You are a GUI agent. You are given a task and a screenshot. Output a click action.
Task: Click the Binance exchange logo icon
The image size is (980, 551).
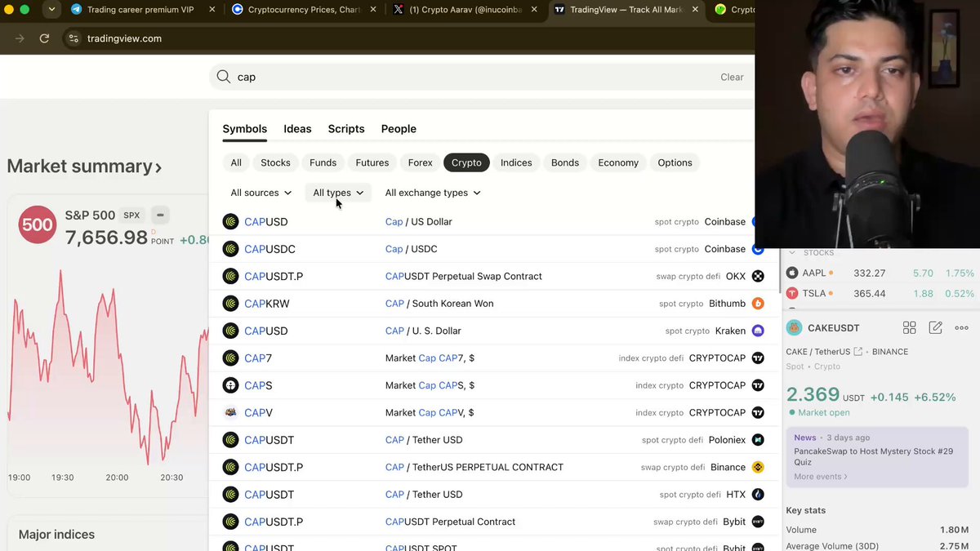757,467
